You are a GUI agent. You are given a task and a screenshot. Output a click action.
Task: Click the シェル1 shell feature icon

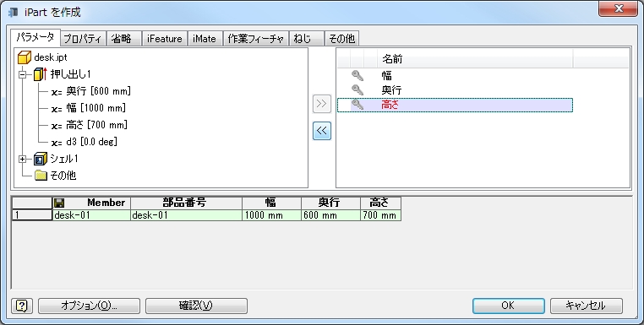click(41, 159)
